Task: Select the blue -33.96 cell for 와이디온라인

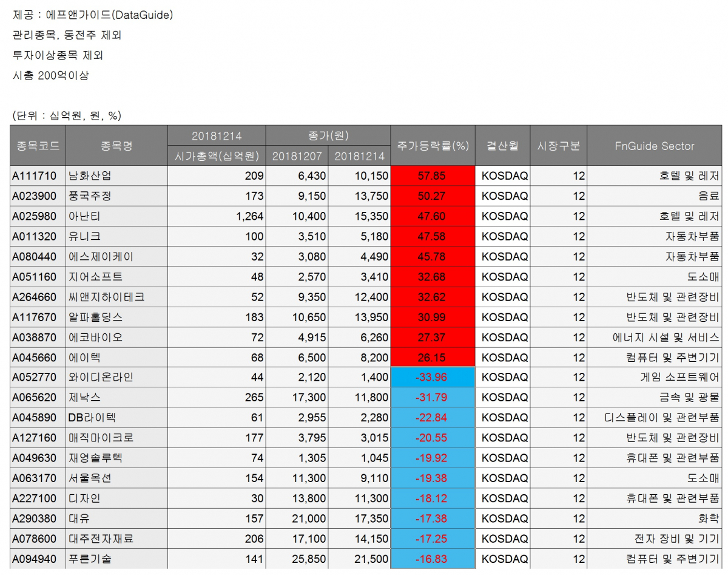Action: pos(433,377)
